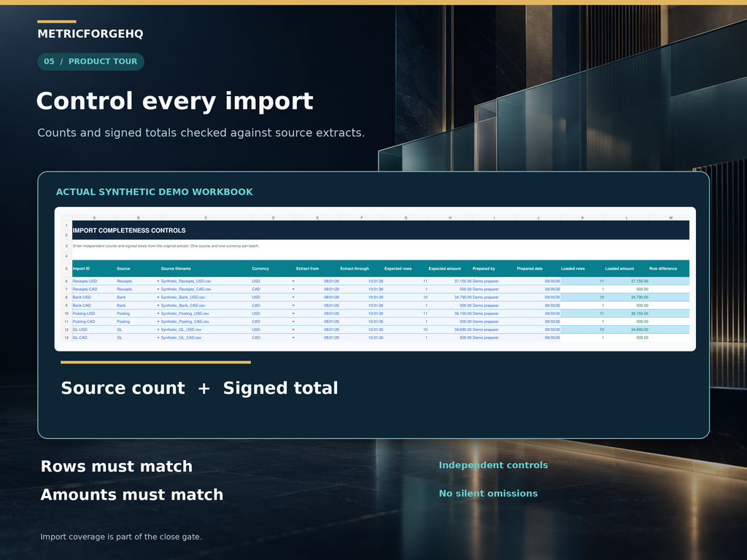Select row 13 number header
The width and height of the screenshot is (747, 560).
66,338
